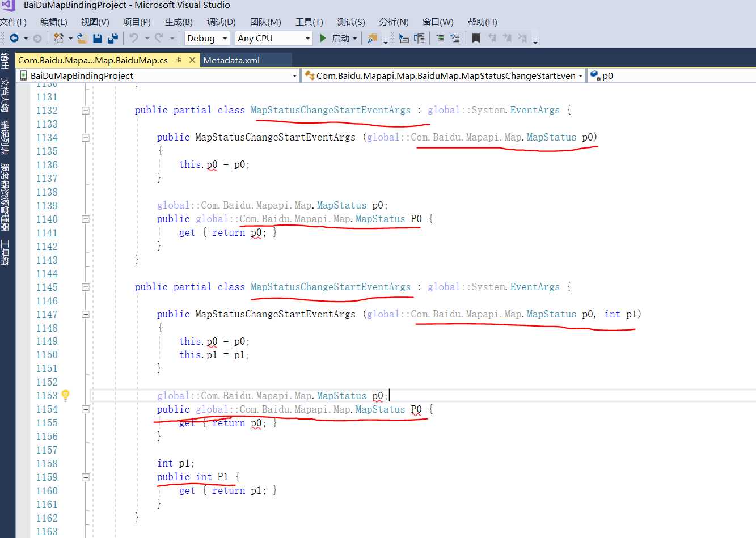Open the 文件(F) menu

14,22
